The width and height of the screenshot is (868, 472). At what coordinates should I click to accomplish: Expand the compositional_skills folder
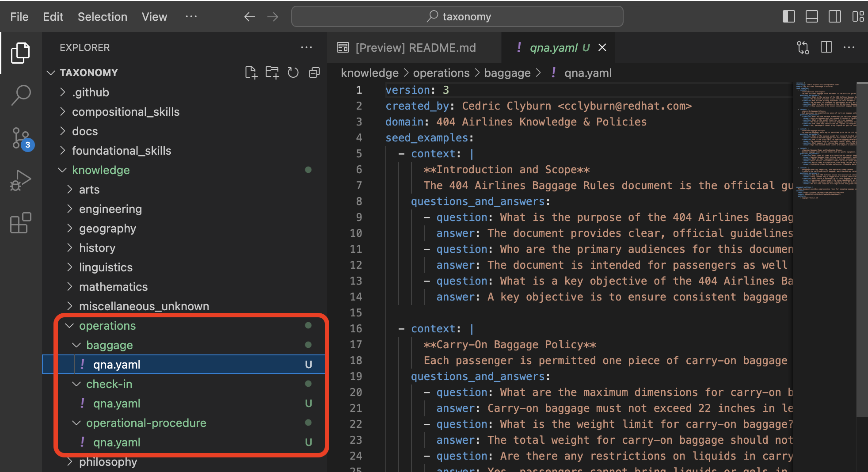(63, 112)
